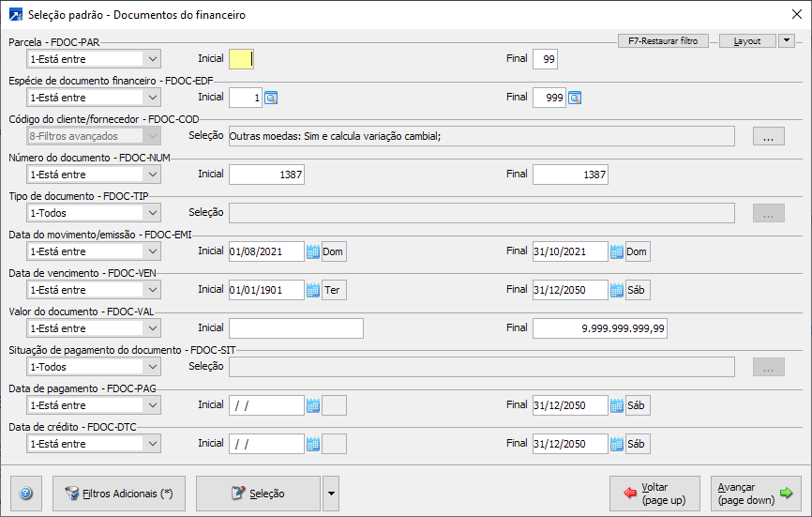
Task: Open calendar for emission final date
Action: tap(617, 251)
